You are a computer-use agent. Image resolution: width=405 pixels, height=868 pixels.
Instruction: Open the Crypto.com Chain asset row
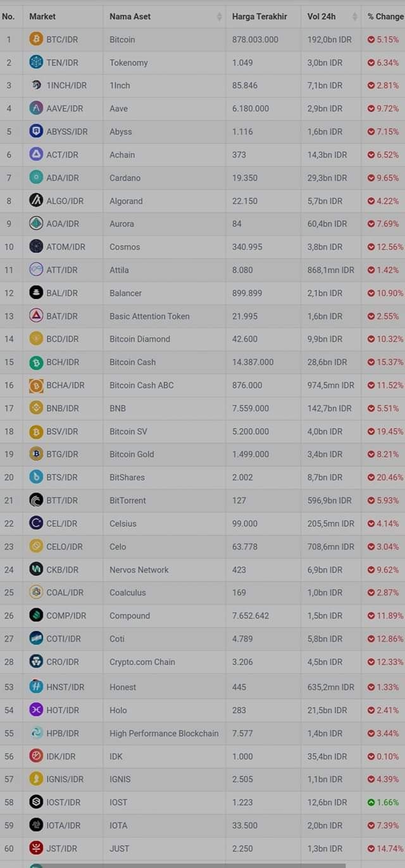202,662
